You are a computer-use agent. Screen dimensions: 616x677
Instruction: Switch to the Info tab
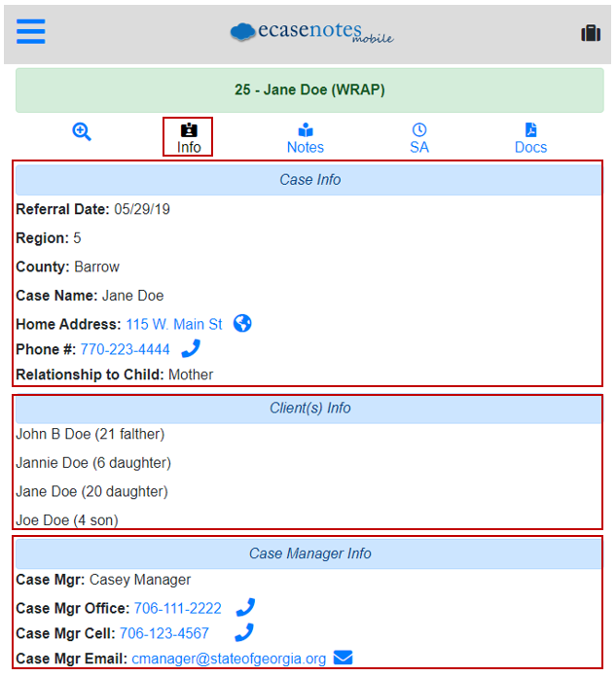[189, 138]
